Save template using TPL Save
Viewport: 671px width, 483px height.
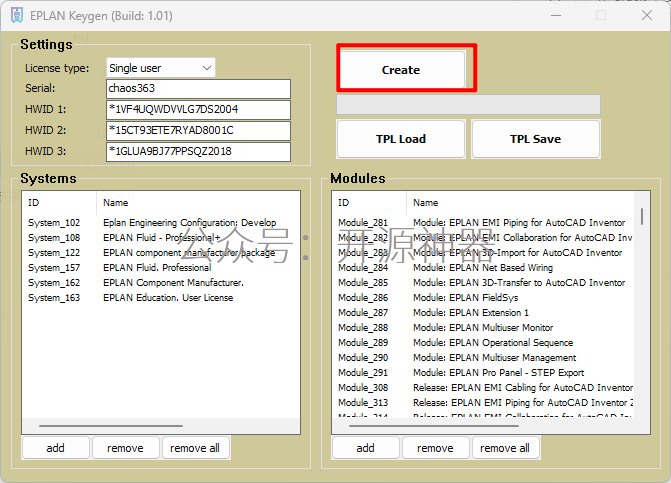536,139
